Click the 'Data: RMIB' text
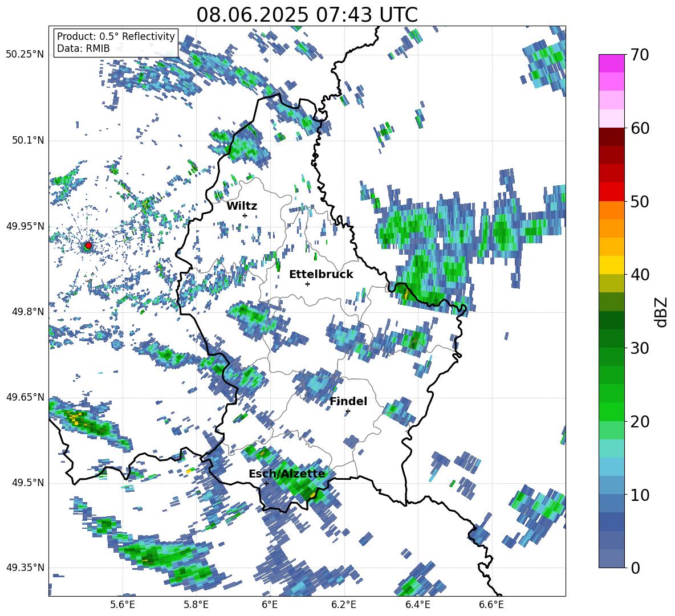Viewport: 675px width, 616px height. 83,48
